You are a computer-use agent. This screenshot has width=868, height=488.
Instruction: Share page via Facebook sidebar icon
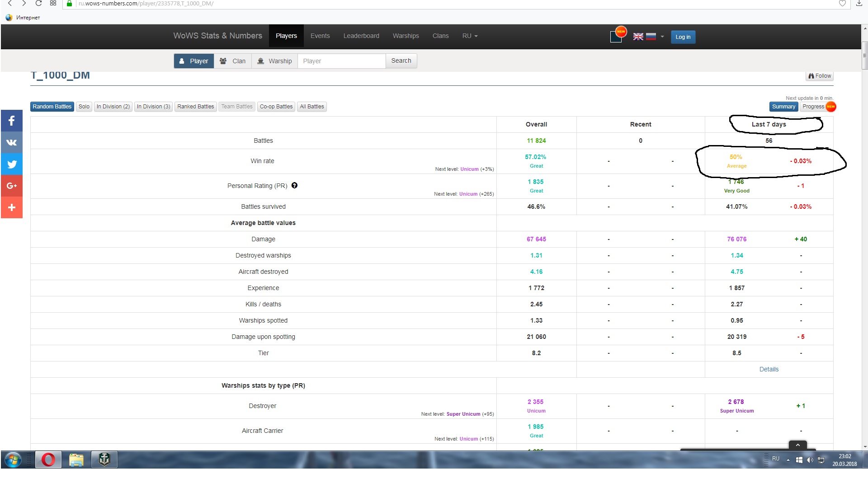click(12, 121)
